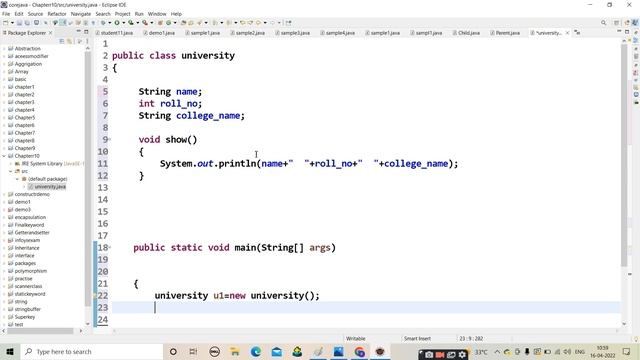Click Package Explorer horizontal scrollbar

(x=40, y=331)
